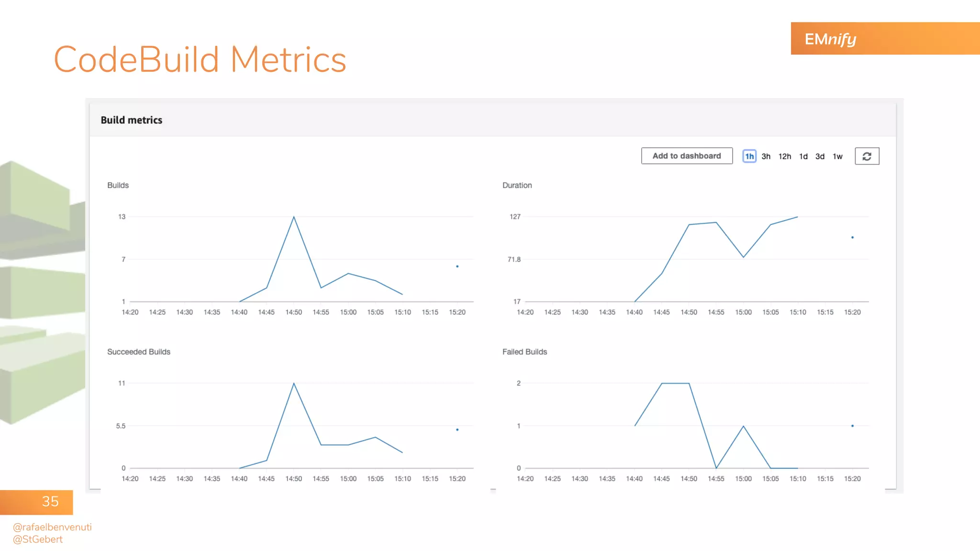The width and height of the screenshot is (980, 551).
Task: Click the Succeeded Builds peak at 14:50
Action: (294, 384)
